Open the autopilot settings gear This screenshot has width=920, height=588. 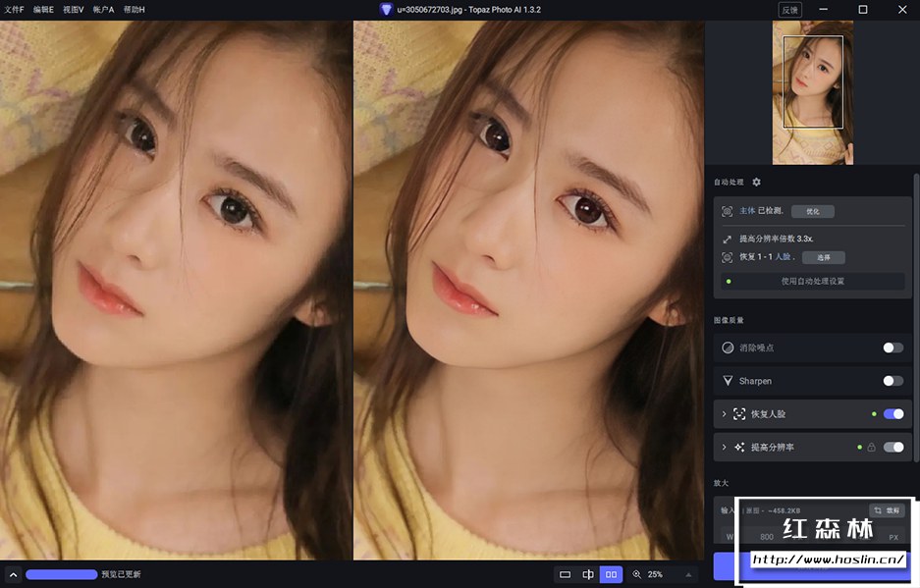tap(756, 182)
